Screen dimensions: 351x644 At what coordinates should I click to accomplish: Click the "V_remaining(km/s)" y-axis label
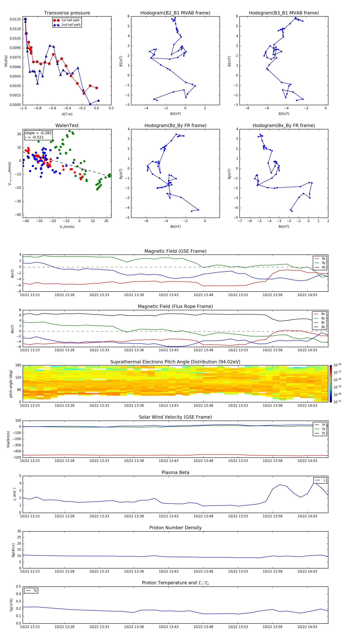10,173
